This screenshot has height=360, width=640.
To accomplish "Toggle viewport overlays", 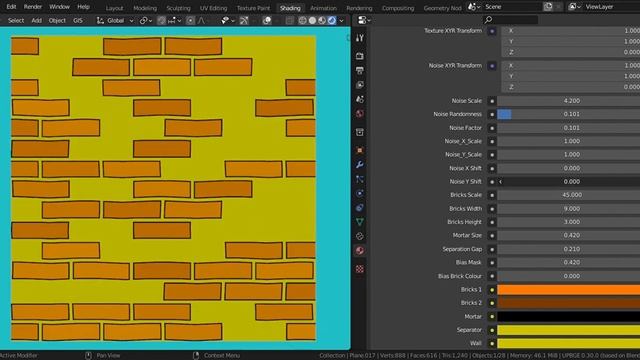I will [x=267, y=20].
